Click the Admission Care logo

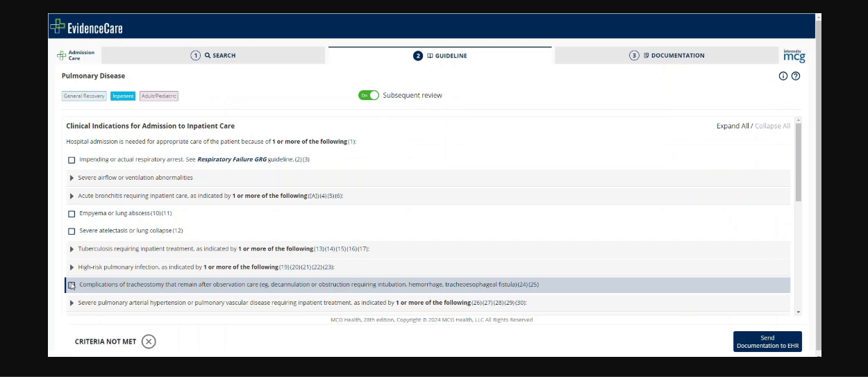76,56
